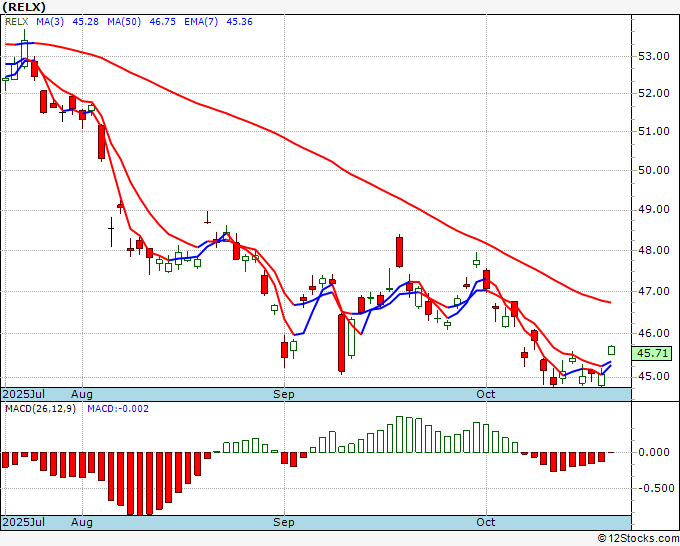Click Oct on the MACD panel axis
Image resolution: width=680 pixels, height=546 pixels.
[486, 522]
